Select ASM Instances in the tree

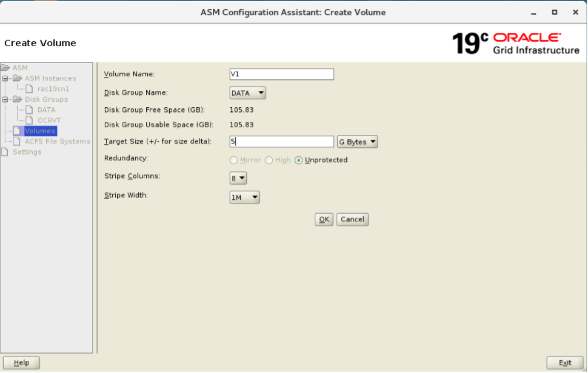(50, 78)
